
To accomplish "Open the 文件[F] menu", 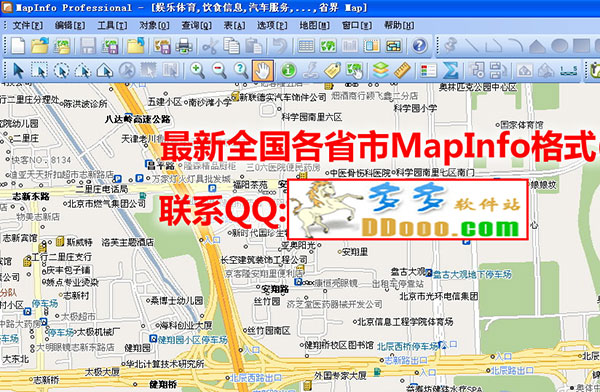I will point(28,25).
